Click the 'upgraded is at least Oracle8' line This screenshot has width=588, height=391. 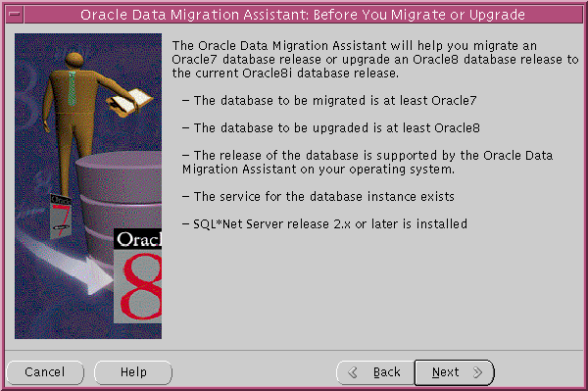(x=331, y=127)
